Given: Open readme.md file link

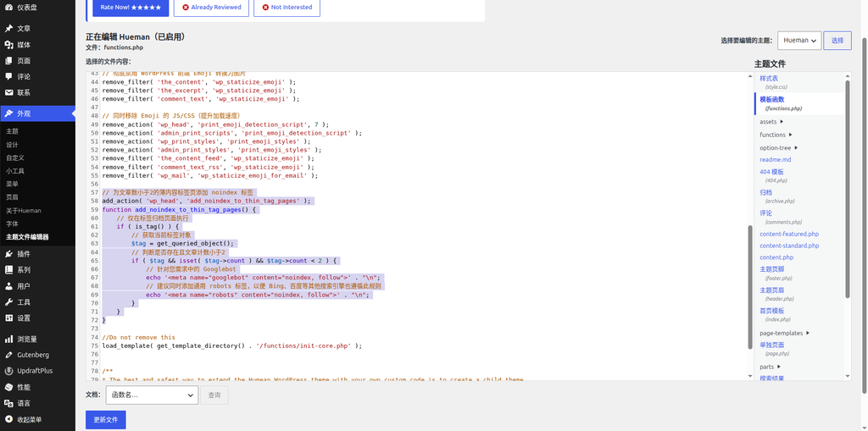Looking at the screenshot, I should point(775,159).
